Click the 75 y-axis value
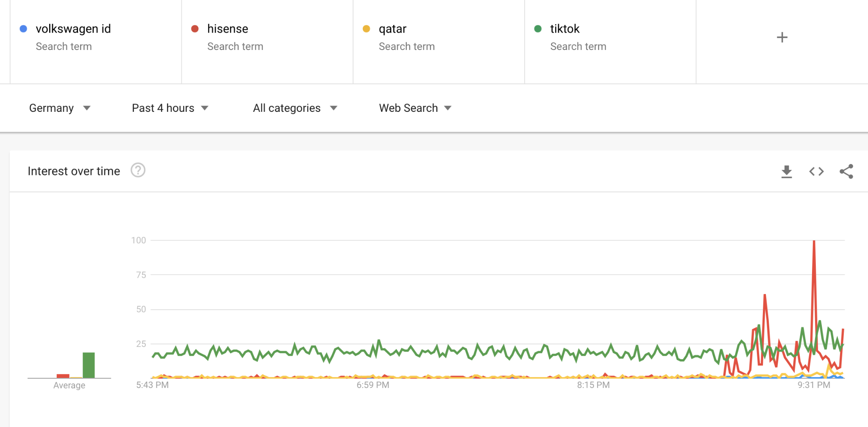868x427 pixels. coord(141,275)
